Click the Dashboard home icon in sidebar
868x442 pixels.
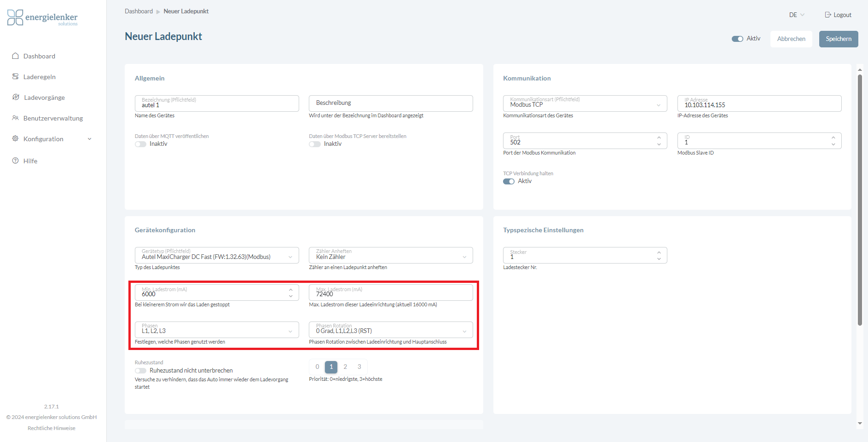15,56
